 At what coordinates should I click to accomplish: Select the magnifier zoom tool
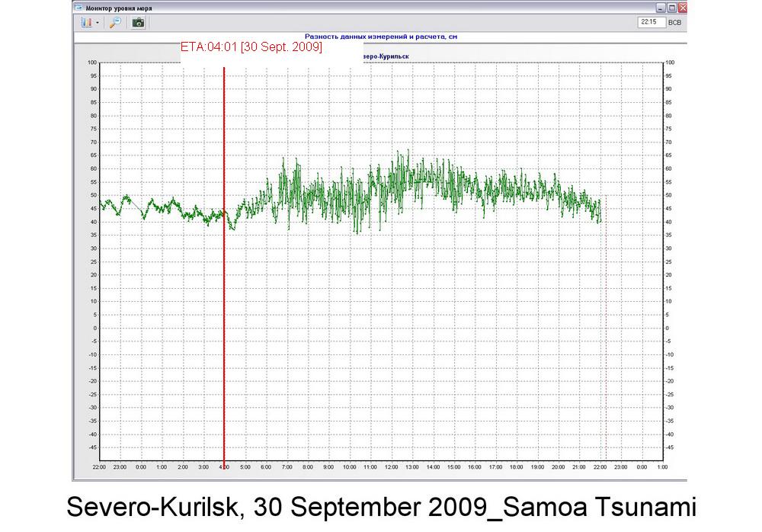(x=115, y=23)
